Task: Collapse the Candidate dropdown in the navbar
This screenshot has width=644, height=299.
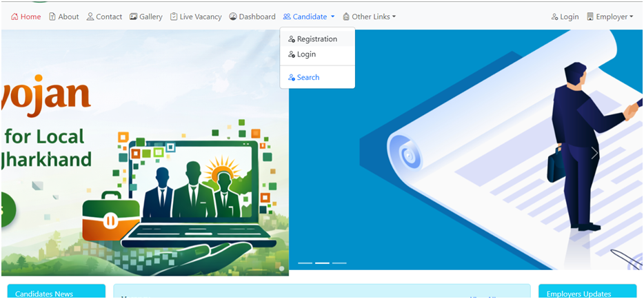Action: [308, 17]
